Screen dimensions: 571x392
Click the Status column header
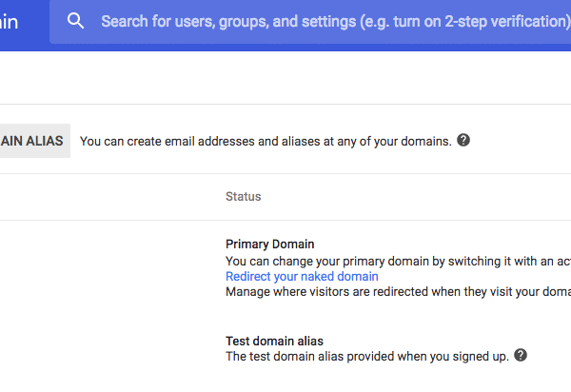click(243, 197)
